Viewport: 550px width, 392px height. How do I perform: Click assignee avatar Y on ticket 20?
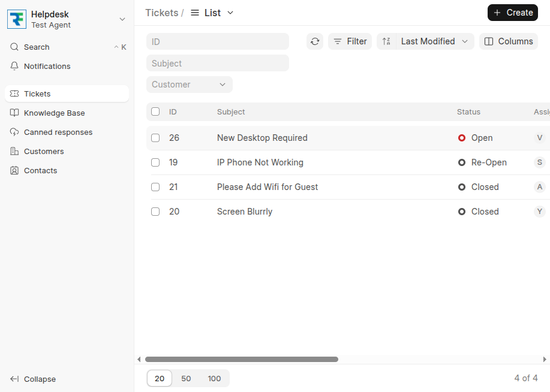(539, 212)
